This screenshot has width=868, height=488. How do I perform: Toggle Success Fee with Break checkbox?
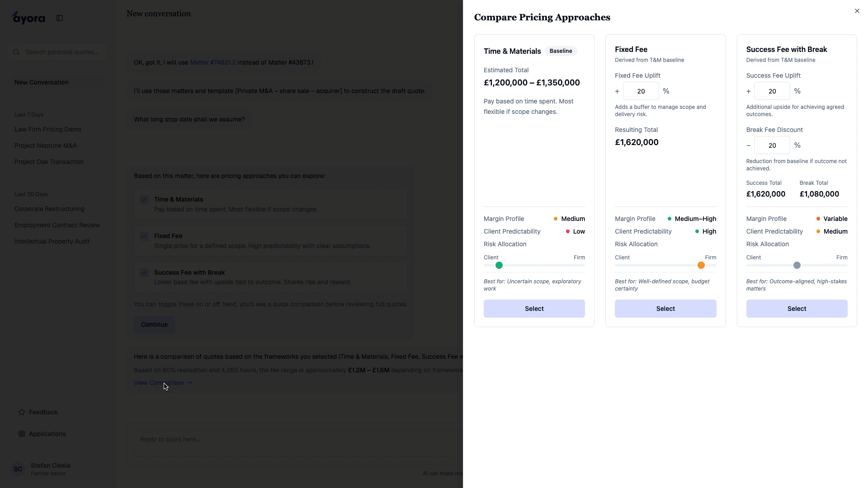pos(144,273)
